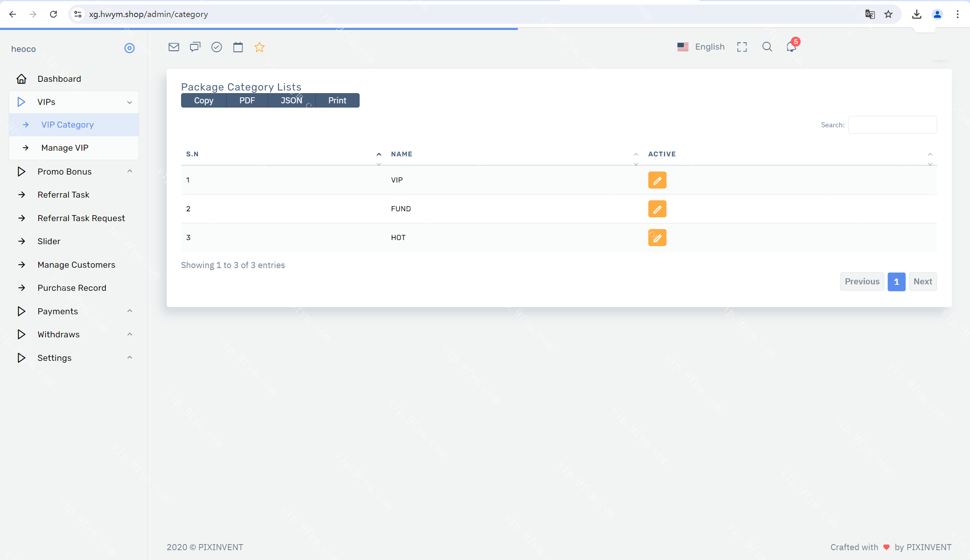Focus the table Search input field
Viewport: 970px width, 560px height.
[x=892, y=125]
